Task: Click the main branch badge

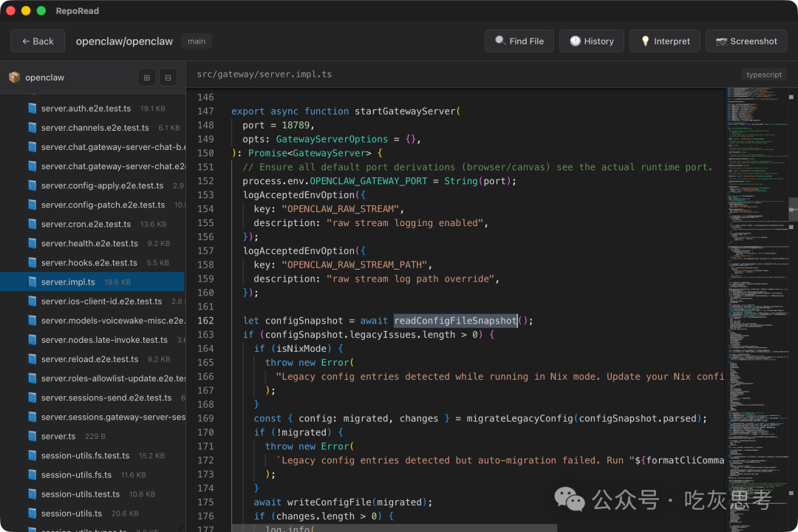Action: coord(197,41)
